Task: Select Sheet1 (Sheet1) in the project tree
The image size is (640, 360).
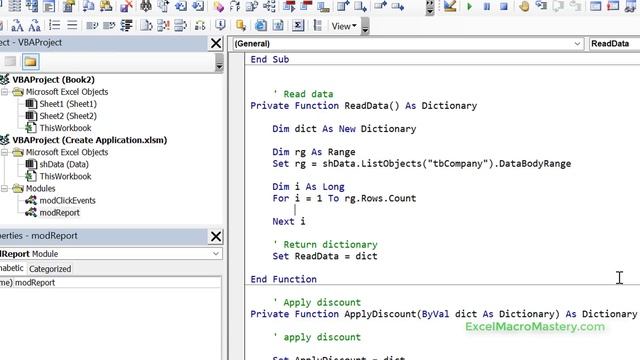Action: [68, 104]
